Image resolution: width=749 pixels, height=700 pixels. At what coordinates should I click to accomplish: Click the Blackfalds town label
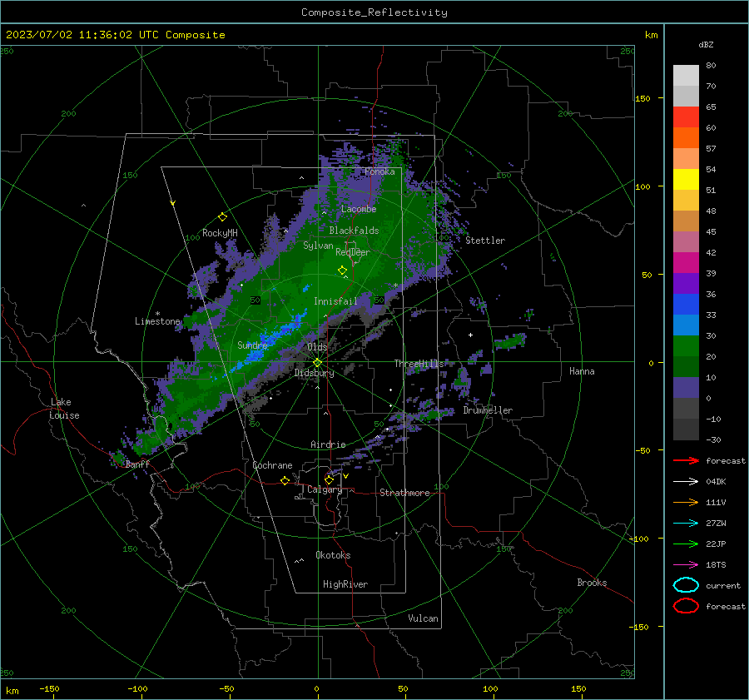[x=354, y=231]
